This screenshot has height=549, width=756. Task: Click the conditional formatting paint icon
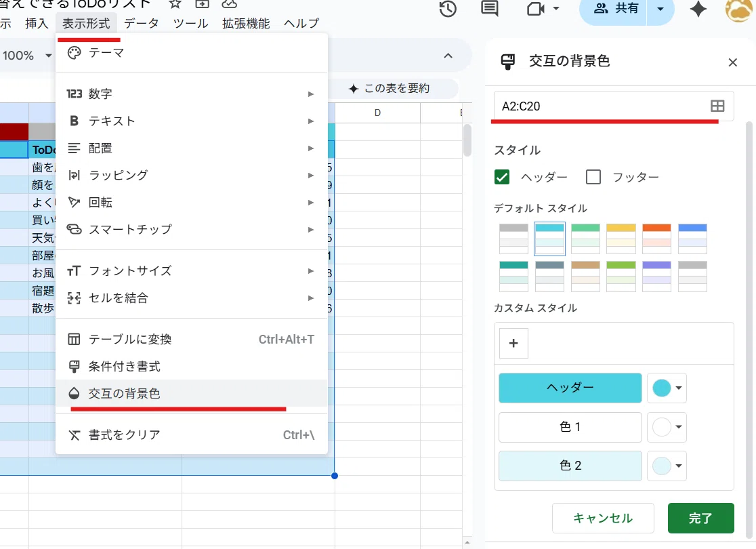(74, 367)
